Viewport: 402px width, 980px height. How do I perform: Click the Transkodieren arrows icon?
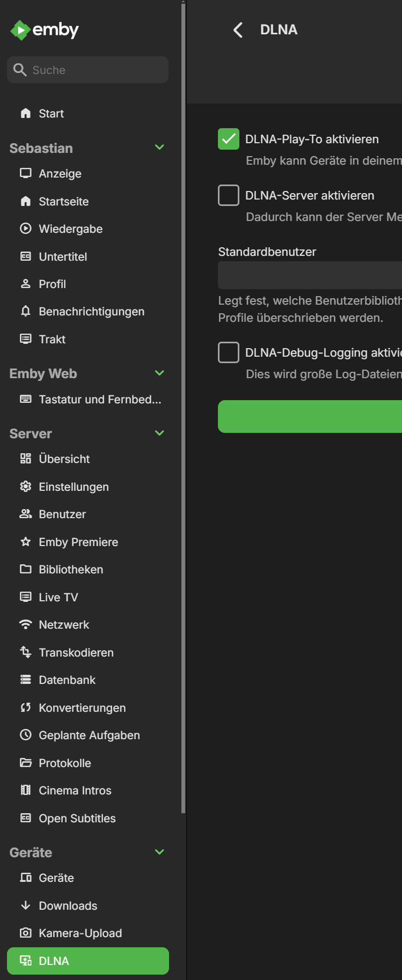(x=25, y=652)
